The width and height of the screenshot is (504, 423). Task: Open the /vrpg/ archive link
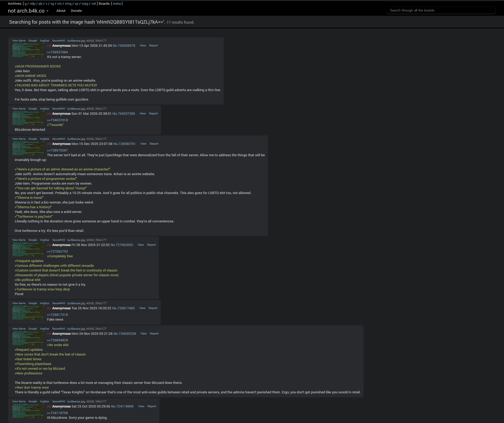(x=85, y=4)
